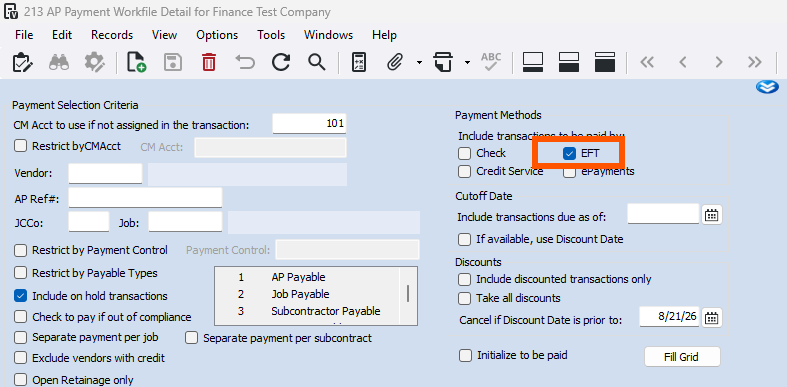787x387 pixels.
Task: Go to first record double-left arrows
Action: pos(647,62)
